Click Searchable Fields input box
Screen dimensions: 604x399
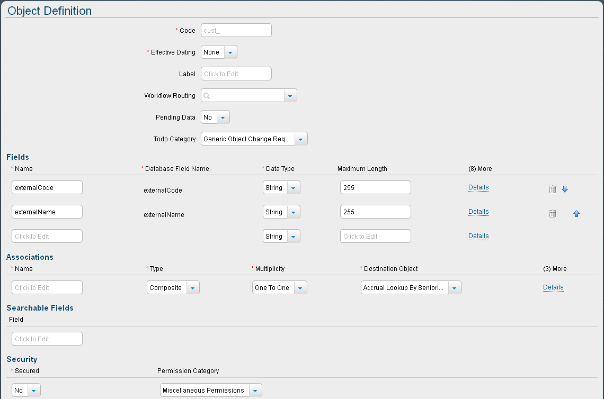[47, 339]
